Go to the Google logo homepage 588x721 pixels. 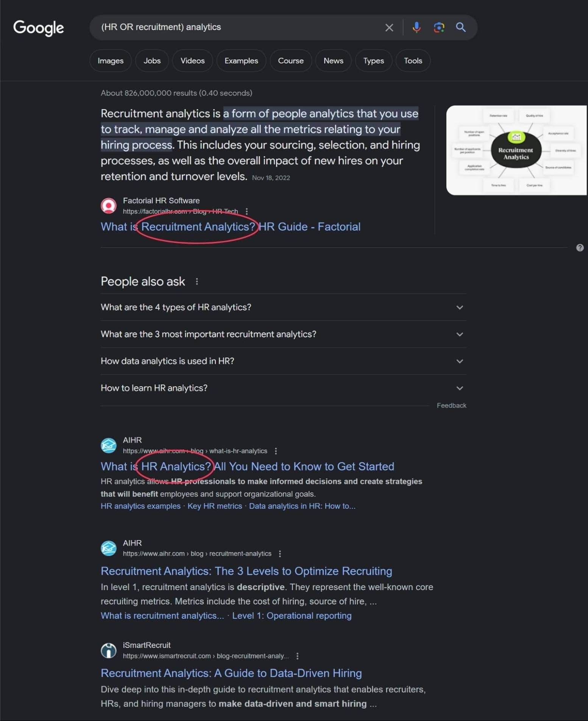pos(39,28)
